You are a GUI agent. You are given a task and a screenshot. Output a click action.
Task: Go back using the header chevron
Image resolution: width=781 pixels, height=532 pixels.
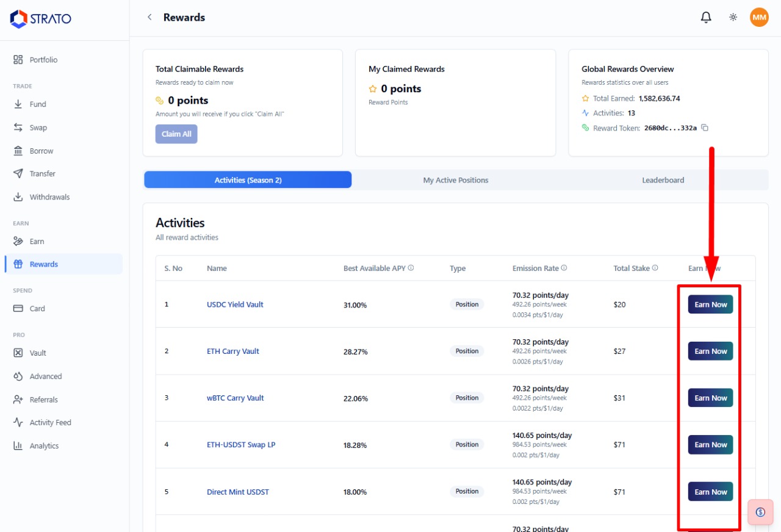149,17
